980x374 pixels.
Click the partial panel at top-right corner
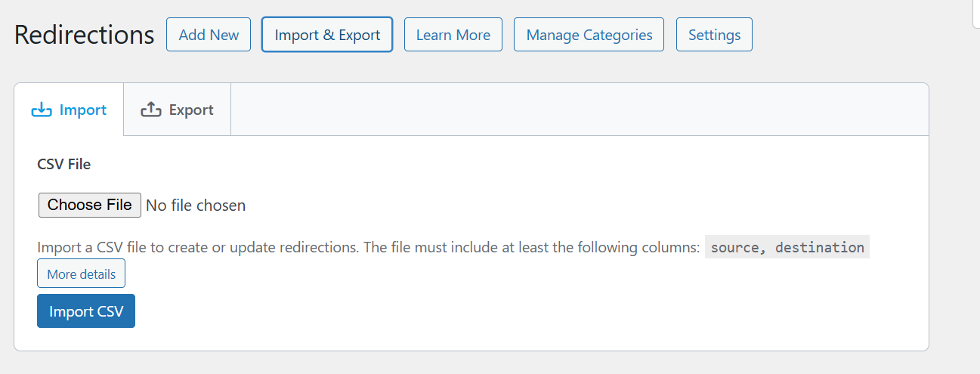coord(975,14)
